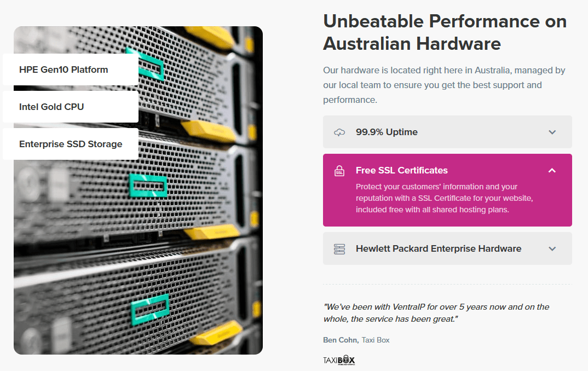588x371 pixels.
Task: Select the HPE Gen10 Platform label
Action: pos(64,69)
